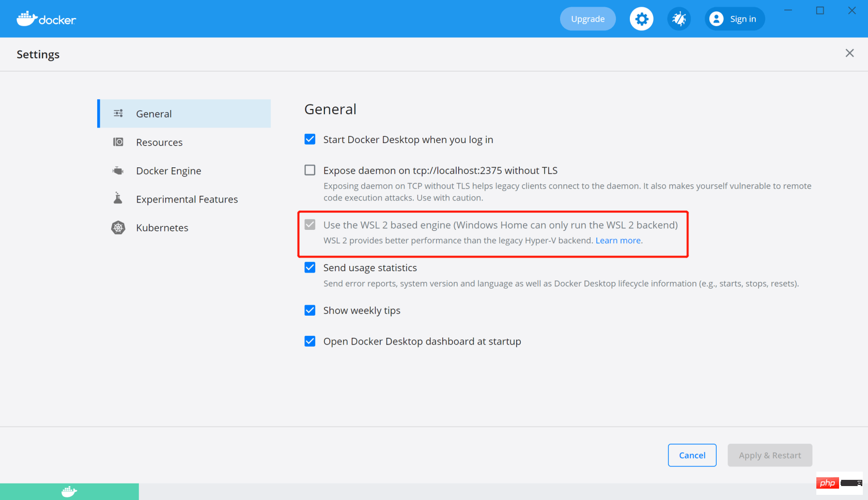Click the Upgrade button
This screenshot has height=500, width=868.
point(588,19)
